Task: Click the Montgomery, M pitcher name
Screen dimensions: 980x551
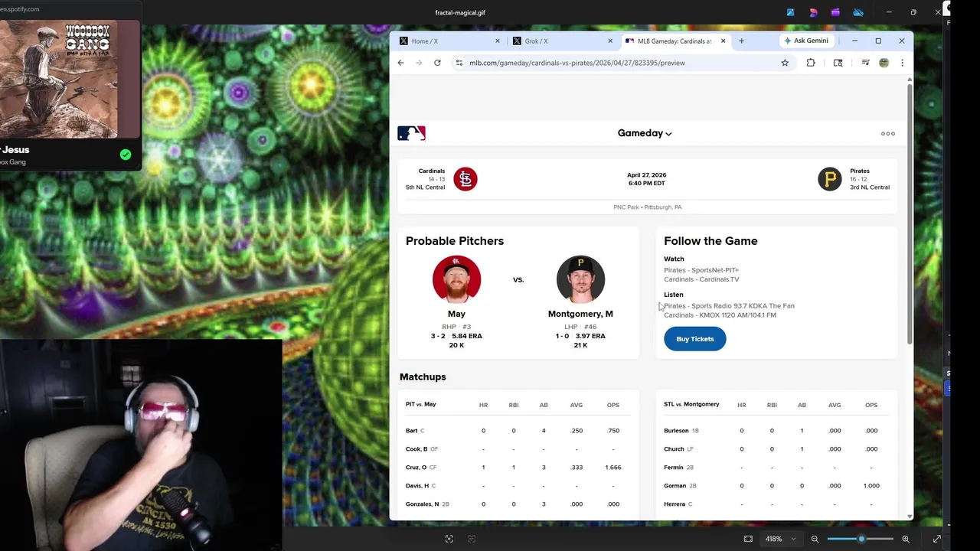Action: point(580,314)
